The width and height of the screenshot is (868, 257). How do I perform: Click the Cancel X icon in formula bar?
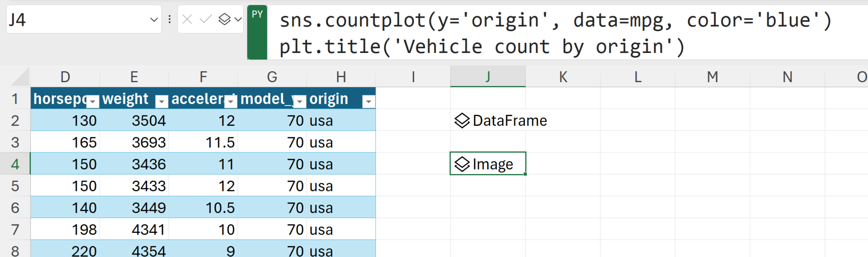(x=187, y=19)
